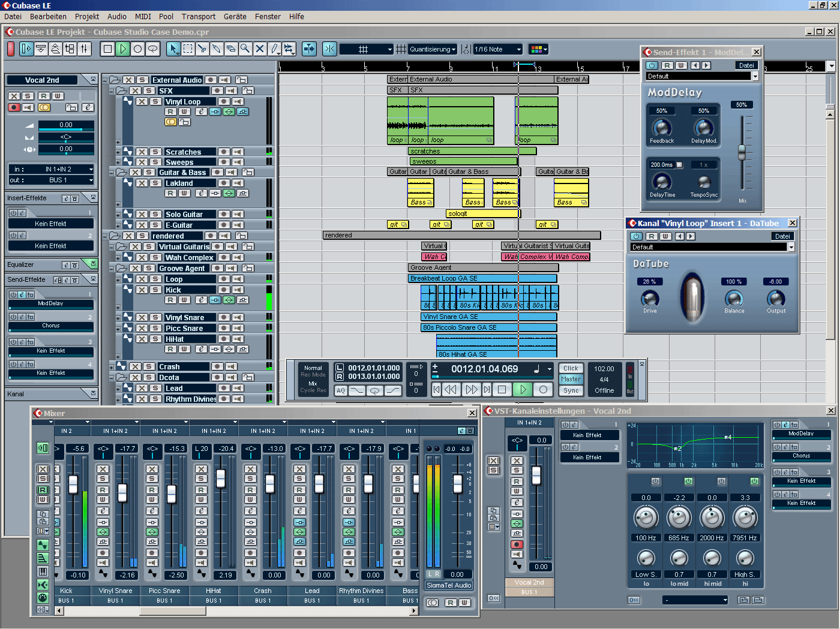Image resolution: width=840 pixels, height=629 pixels.
Task: Open the Quantisierung dropdown
Action: click(433, 49)
